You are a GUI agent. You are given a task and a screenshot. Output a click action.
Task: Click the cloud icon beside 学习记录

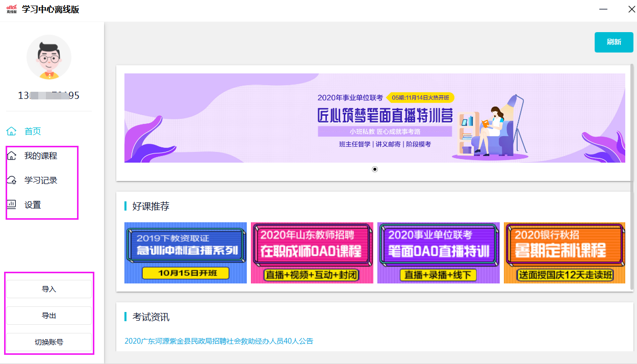tap(11, 180)
